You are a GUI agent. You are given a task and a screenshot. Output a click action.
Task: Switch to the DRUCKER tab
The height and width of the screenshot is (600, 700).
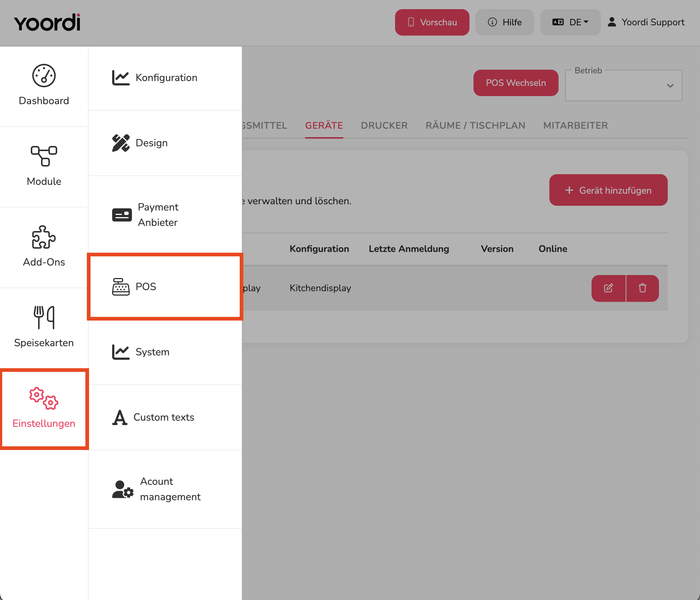click(x=384, y=125)
